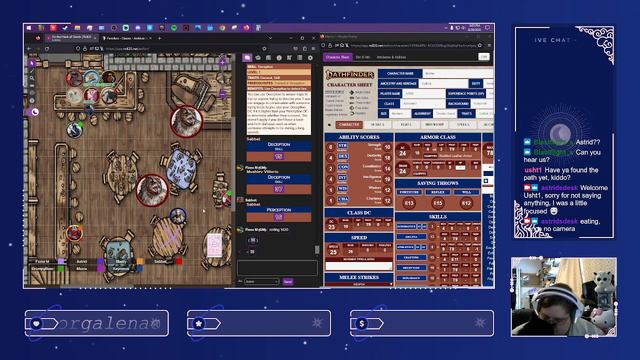Roll the FORTITUDE saving throw
The height and width of the screenshot is (360, 640).
409,192
